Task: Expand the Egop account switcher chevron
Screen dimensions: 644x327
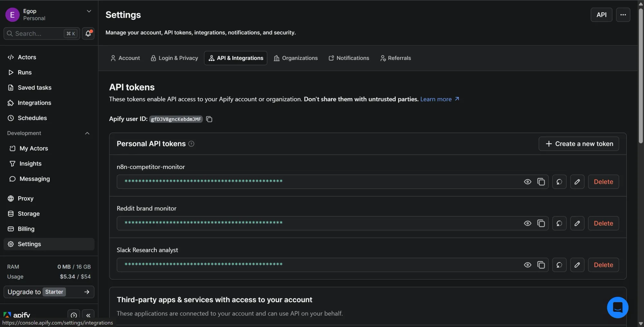Action: click(x=89, y=11)
